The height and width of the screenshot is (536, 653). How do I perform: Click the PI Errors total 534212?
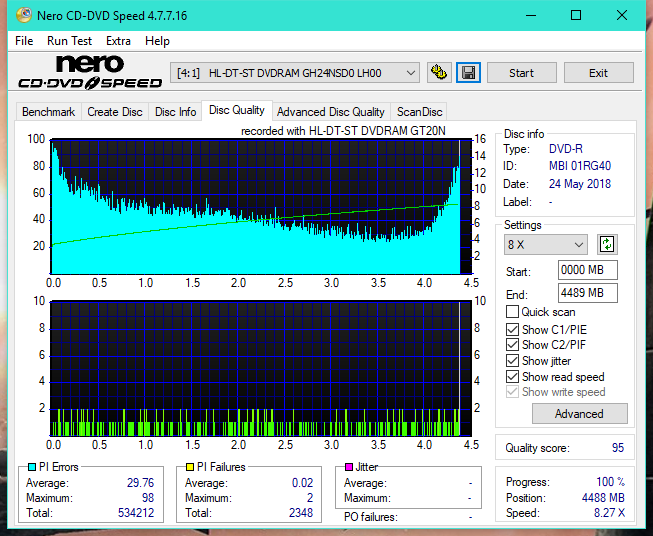[x=136, y=513]
